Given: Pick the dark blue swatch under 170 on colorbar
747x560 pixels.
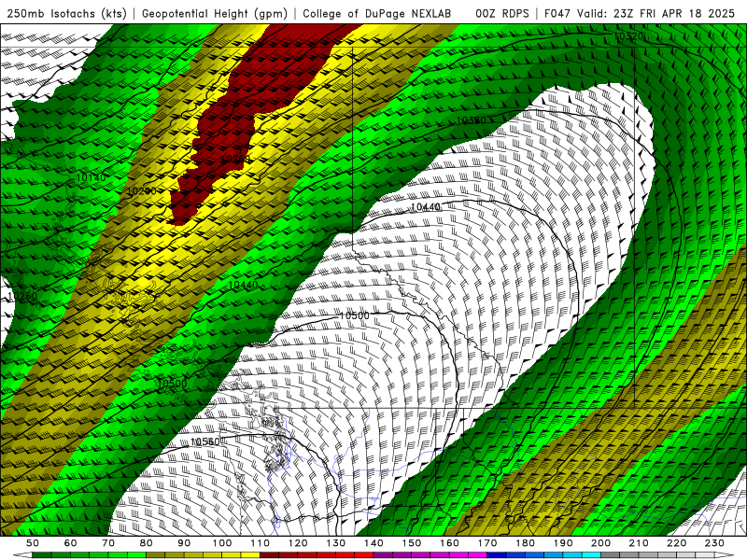Looking at the screenshot, I should (x=497, y=555).
